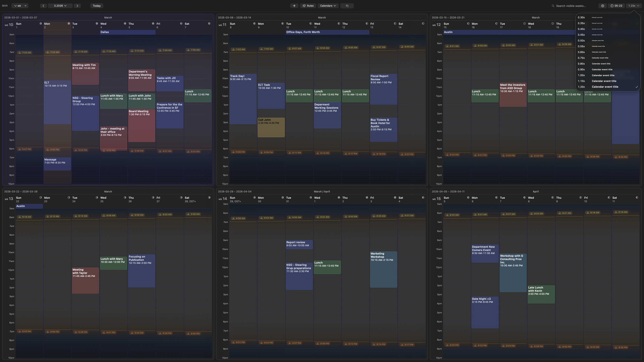Viewport: 644px width, 362px height.
Task: Click the 7:25 AM sunrise marker on Sunday
Action: click(x=24, y=53)
